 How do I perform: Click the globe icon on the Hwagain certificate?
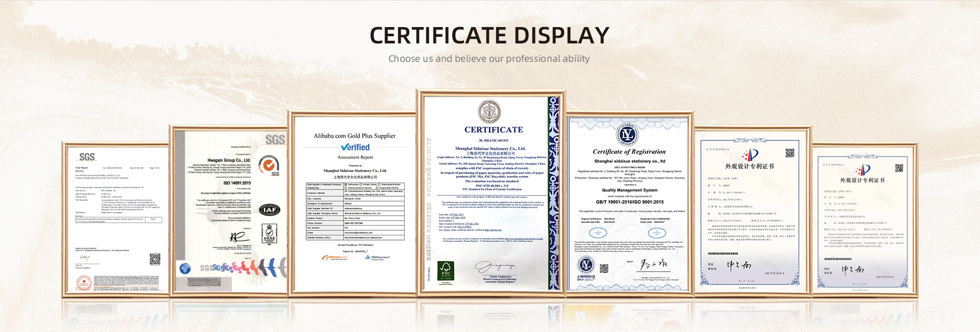[185, 268]
